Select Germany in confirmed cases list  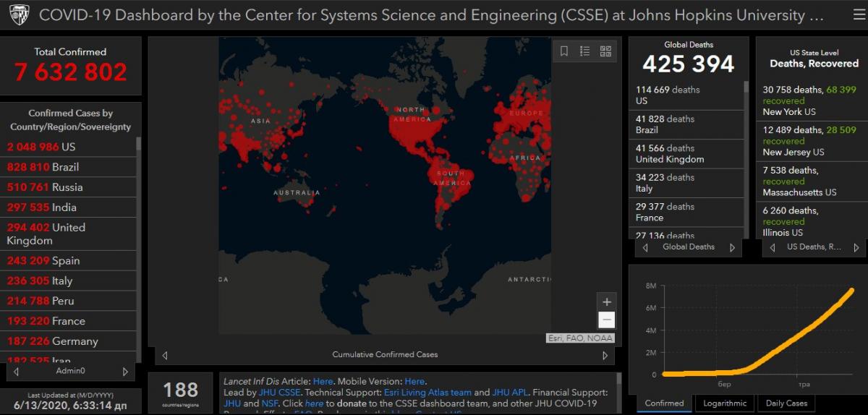click(x=68, y=342)
